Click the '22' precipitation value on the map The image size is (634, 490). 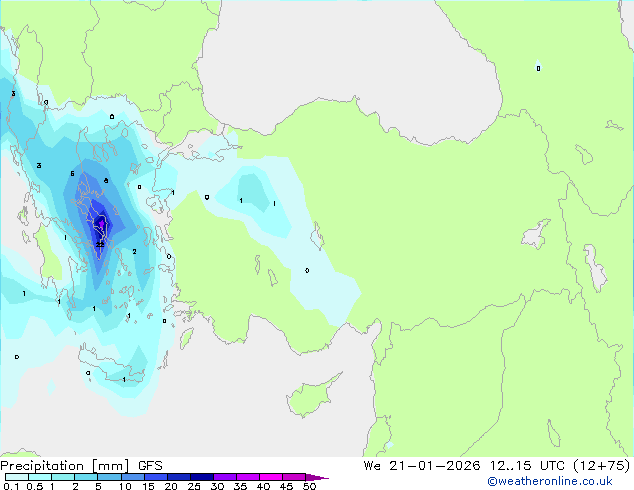tap(100, 245)
